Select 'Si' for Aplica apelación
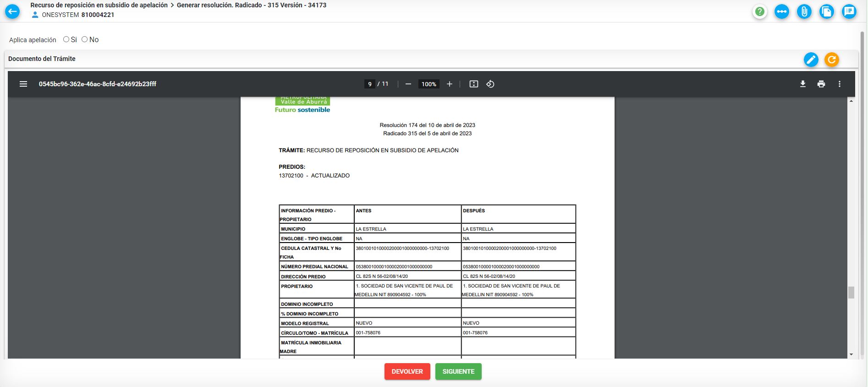Image resolution: width=868 pixels, height=387 pixels. point(66,39)
